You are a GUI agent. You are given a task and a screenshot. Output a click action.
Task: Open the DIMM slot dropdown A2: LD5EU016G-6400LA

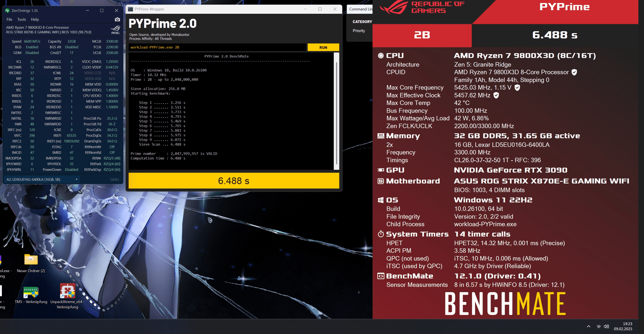click(42, 180)
